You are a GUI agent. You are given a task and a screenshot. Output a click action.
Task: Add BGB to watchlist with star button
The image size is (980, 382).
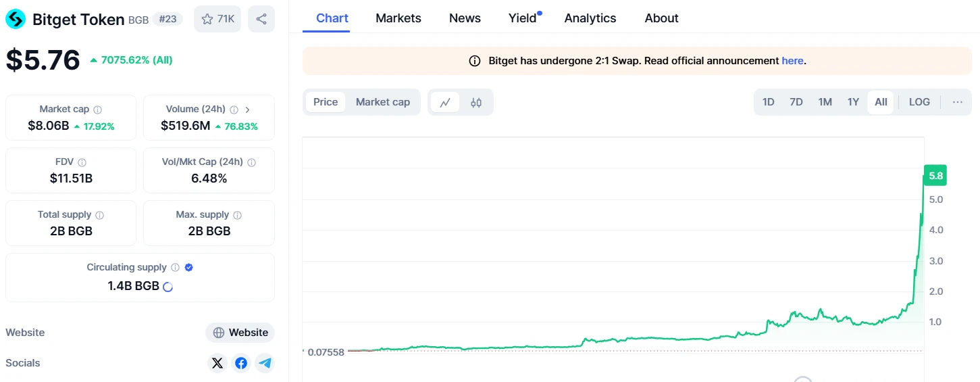click(x=217, y=19)
